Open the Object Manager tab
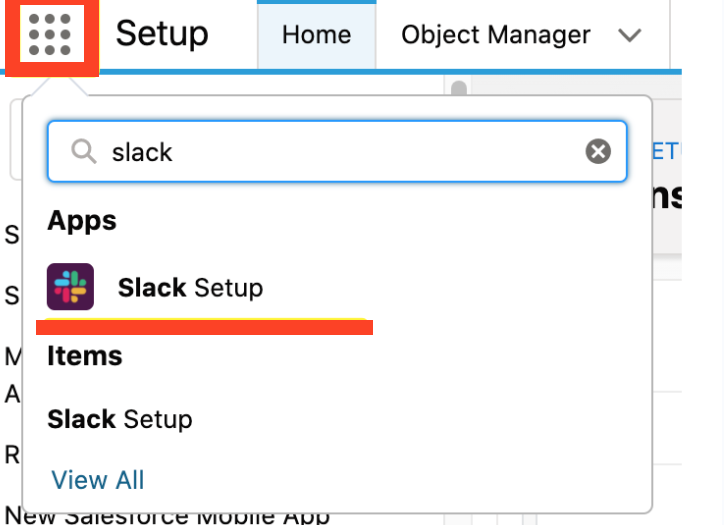 495,35
